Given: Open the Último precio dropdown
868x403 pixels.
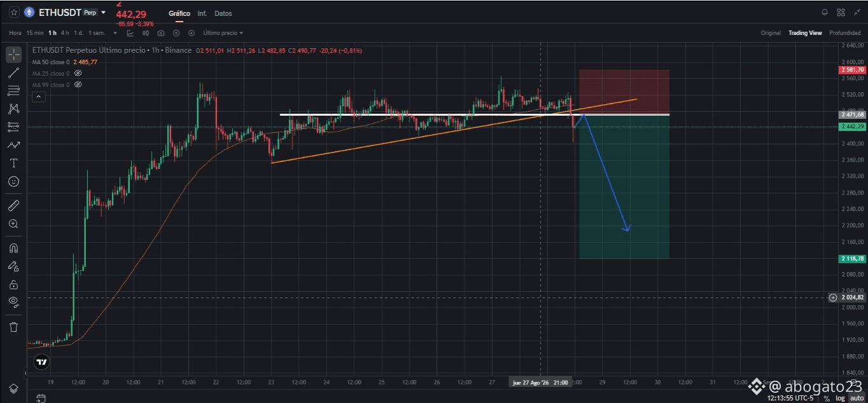Looking at the screenshot, I should tap(223, 33).
